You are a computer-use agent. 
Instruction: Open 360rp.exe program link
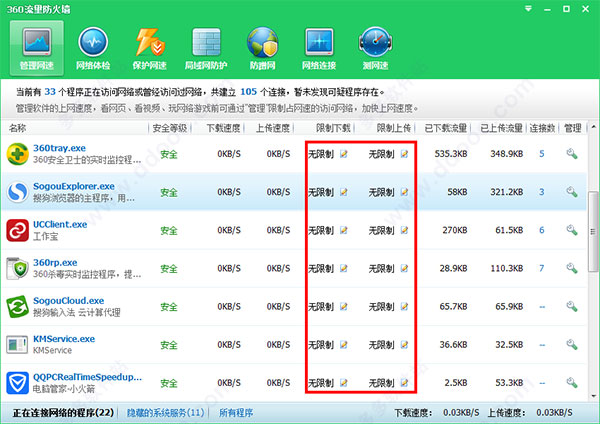point(55,263)
